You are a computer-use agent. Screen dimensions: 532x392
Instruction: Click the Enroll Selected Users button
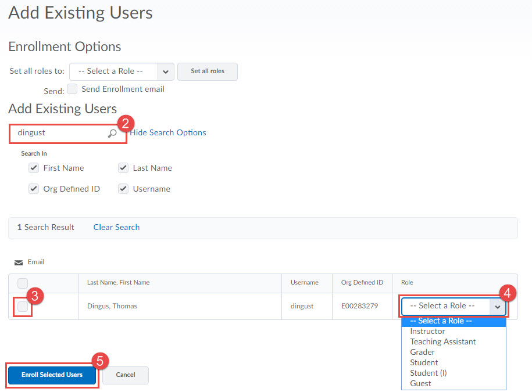[52, 375]
